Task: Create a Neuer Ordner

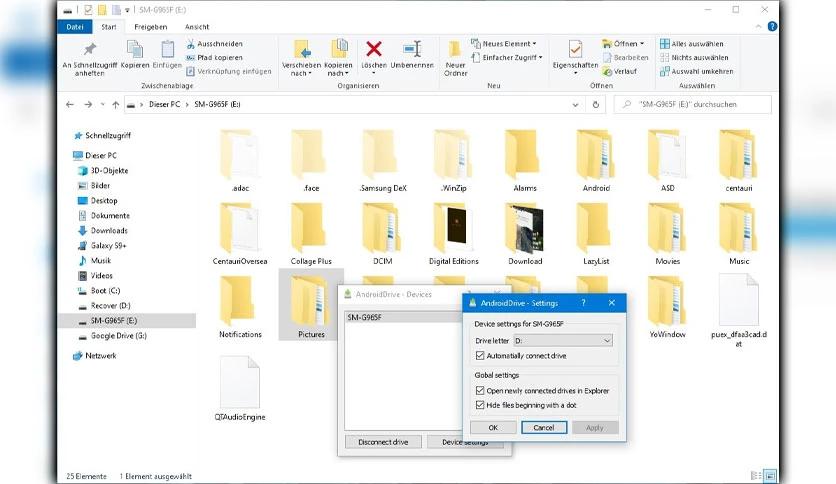Action: [x=455, y=59]
